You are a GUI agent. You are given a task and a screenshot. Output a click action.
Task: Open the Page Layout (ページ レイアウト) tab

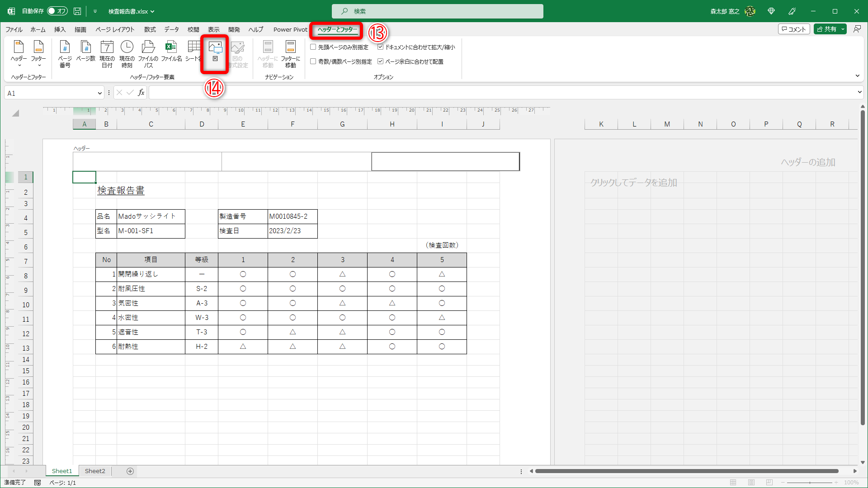click(115, 29)
